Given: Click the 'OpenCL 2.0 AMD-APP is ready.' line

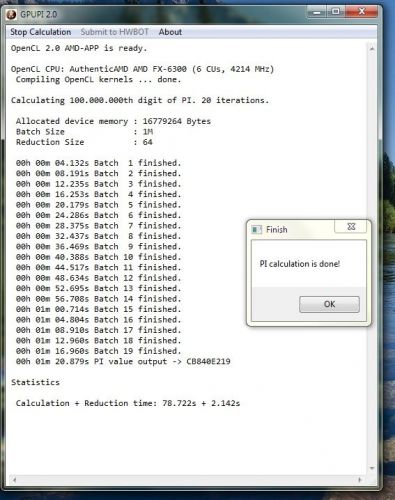Looking at the screenshot, I should [x=79, y=48].
